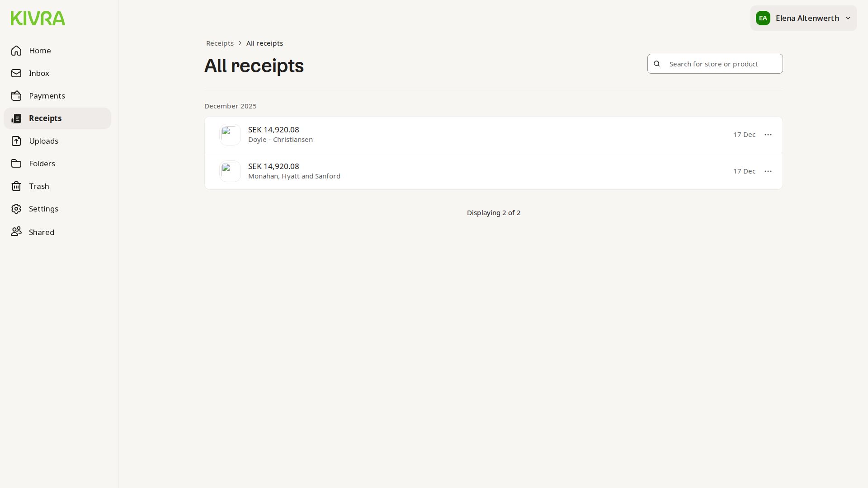Open the Settings gear icon
This screenshot has width=868, height=488.
click(x=16, y=209)
